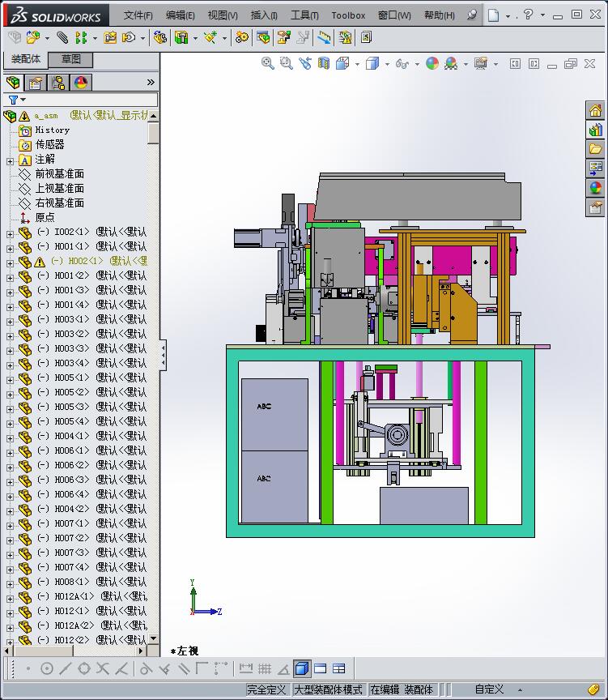Open the Toolbox menu
608x700 pixels.
(x=348, y=15)
